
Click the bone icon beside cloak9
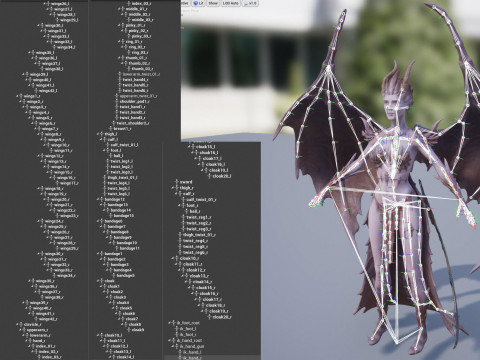[x=128, y=330]
